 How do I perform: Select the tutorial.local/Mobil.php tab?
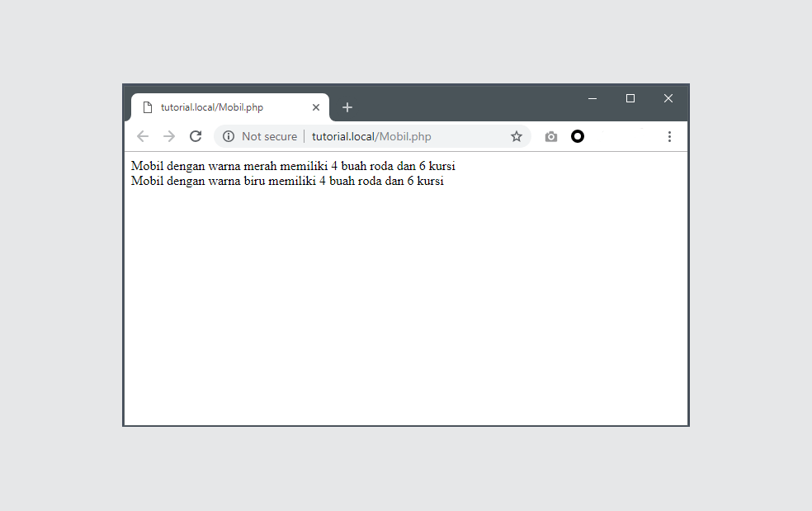click(230, 107)
